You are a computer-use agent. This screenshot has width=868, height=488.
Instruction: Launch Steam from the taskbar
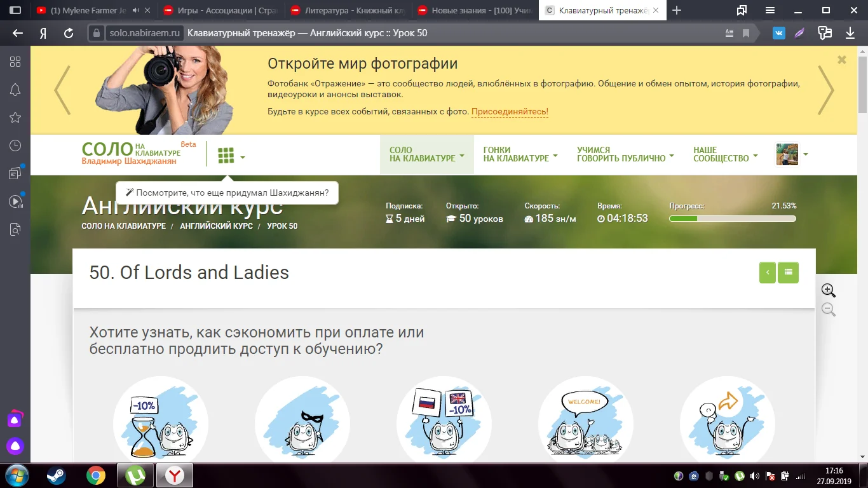click(x=56, y=475)
